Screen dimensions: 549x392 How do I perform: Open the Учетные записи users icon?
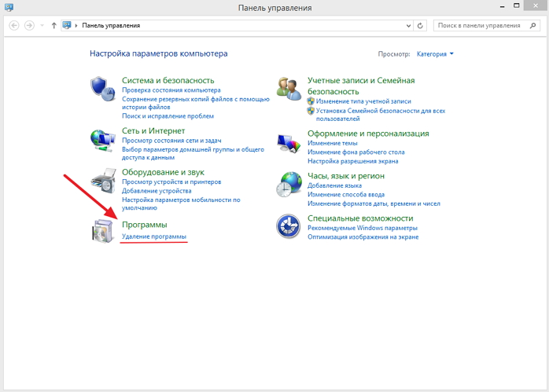pyautogui.click(x=289, y=89)
